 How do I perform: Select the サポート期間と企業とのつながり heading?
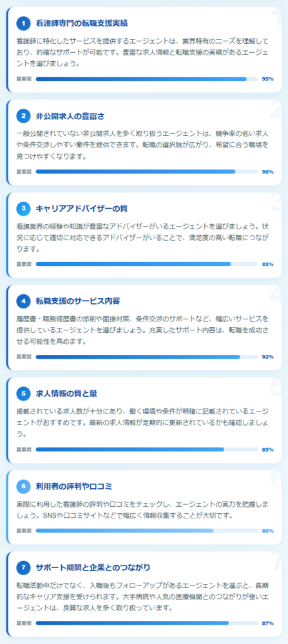(93, 568)
